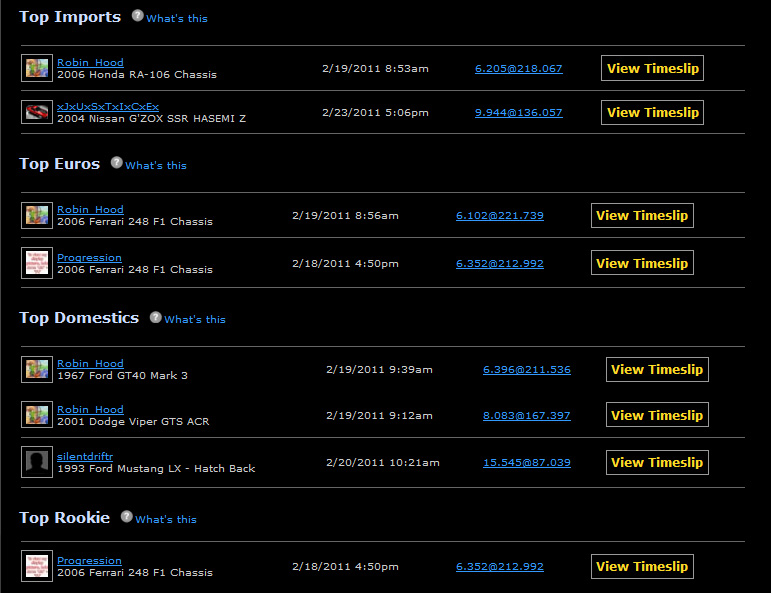Viewport: 771px width, 593px height.
Task: Click the help icon beside Top Domestics
Action: (156, 318)
